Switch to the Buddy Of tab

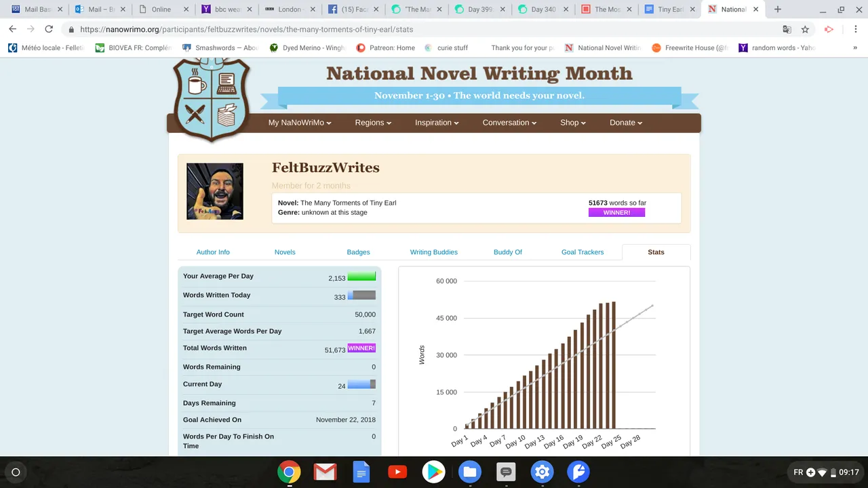(508, 252)
